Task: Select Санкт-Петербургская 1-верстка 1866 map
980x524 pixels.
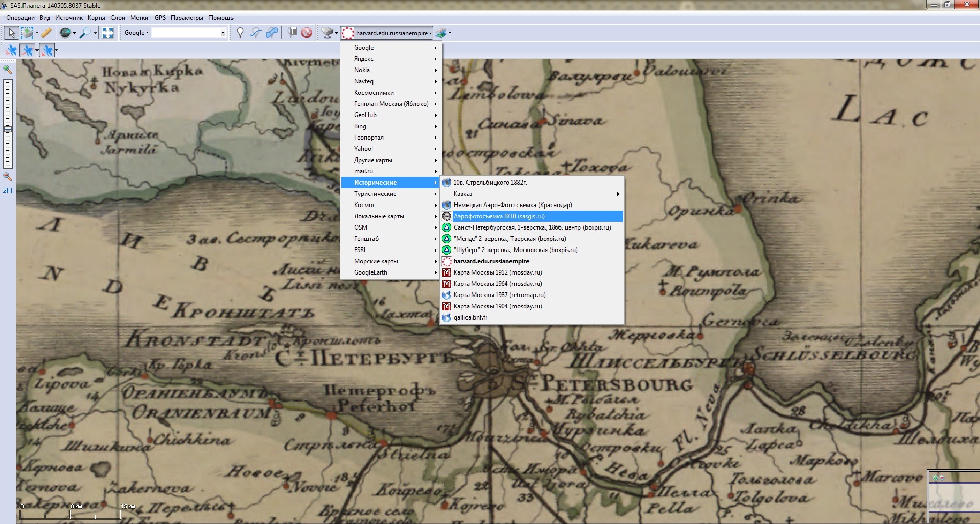Action: tap(532, 227)
